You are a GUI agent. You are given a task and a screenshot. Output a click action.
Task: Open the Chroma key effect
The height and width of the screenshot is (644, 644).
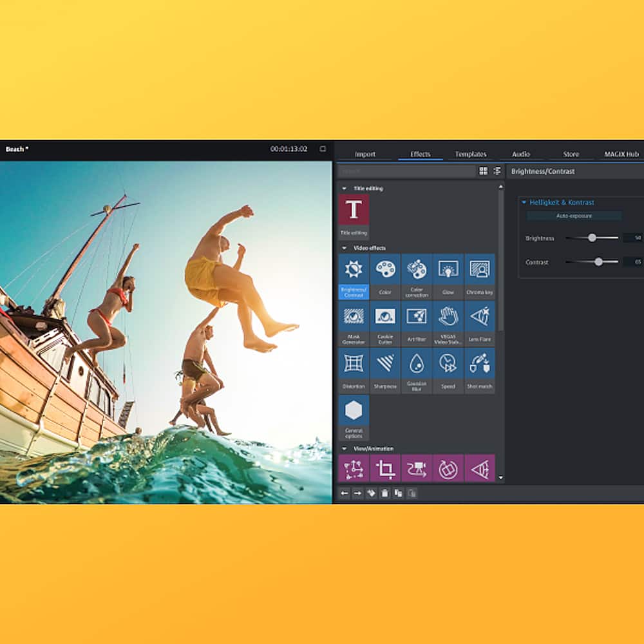click(x=479, y=276)
